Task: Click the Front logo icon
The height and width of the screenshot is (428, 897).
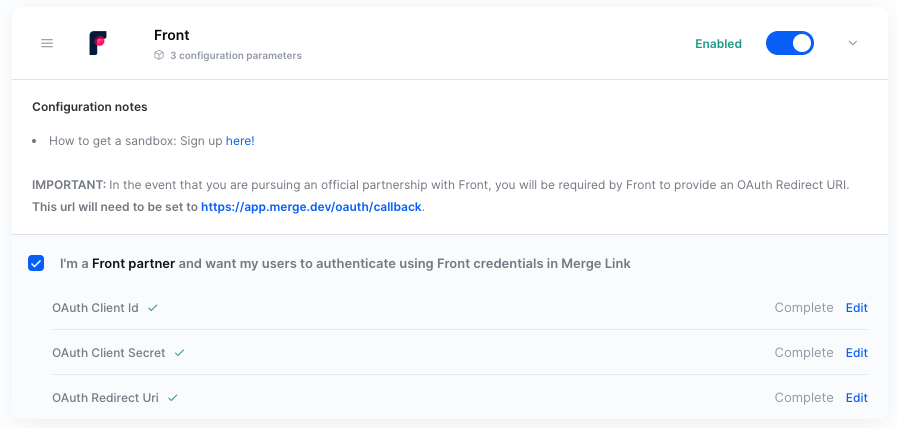Action: pos(98,43)
